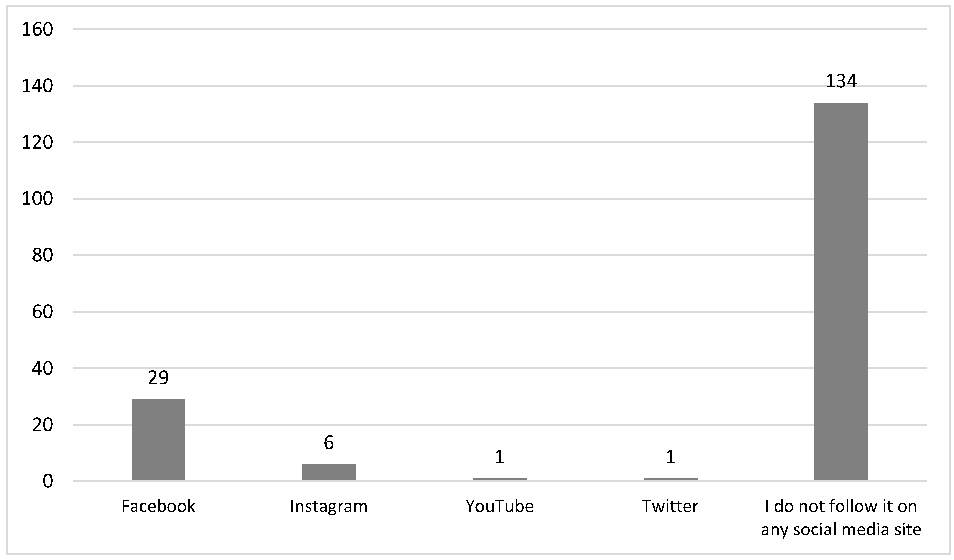954x560 pixels.
Task: Select the 60 vertical axis value
Action: (42, 312)
